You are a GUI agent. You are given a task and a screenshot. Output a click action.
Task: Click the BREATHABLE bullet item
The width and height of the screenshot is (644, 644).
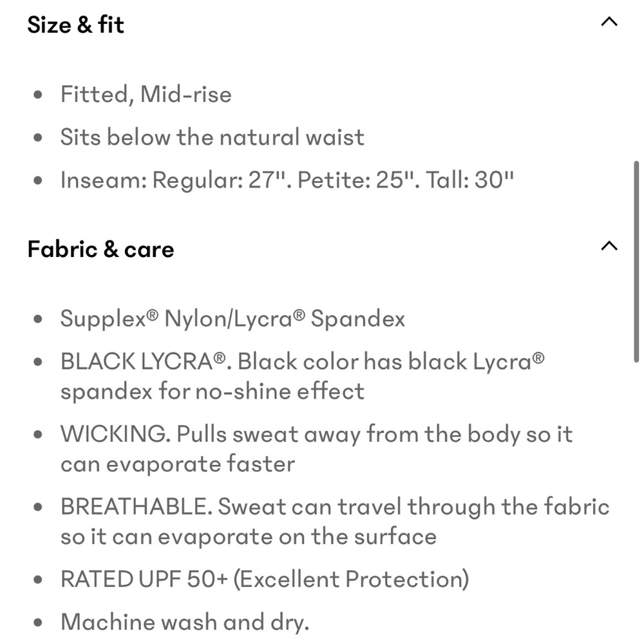coord(335,520)
